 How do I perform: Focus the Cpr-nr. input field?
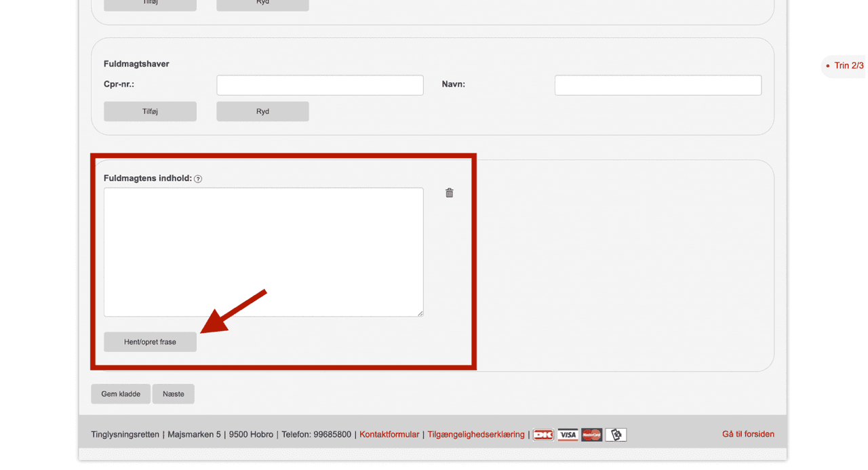click(x=319, y=85)
